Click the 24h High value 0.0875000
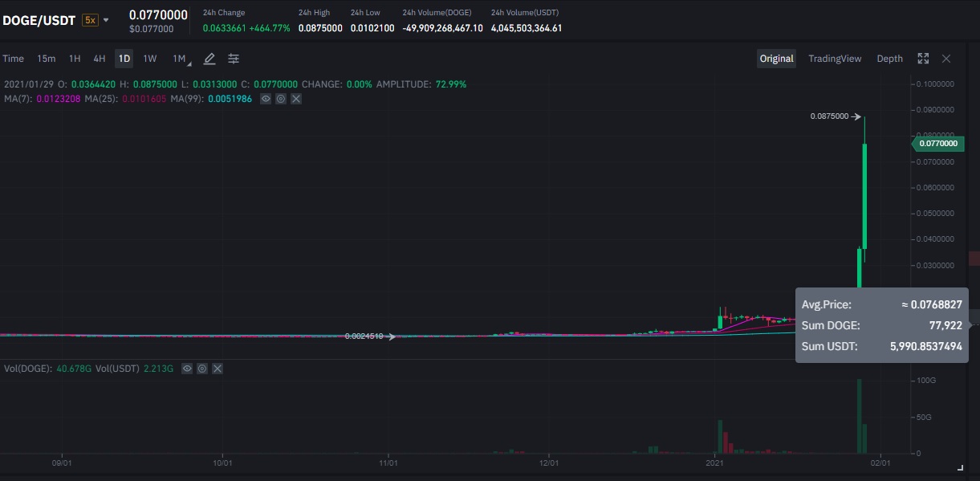This screenshot has height=481, width=980. coord(320,28)
